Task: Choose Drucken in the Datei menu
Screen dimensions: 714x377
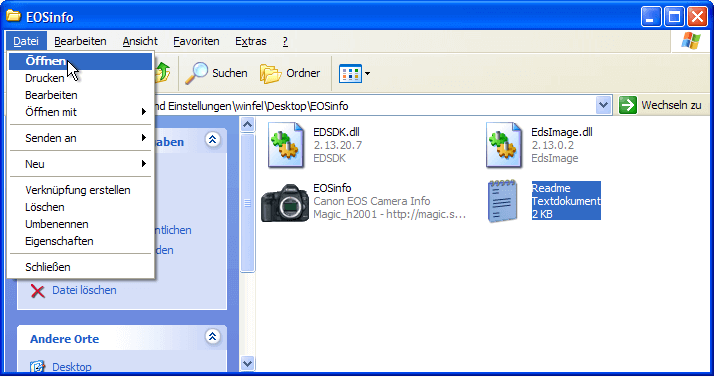Action: (81, 78)
